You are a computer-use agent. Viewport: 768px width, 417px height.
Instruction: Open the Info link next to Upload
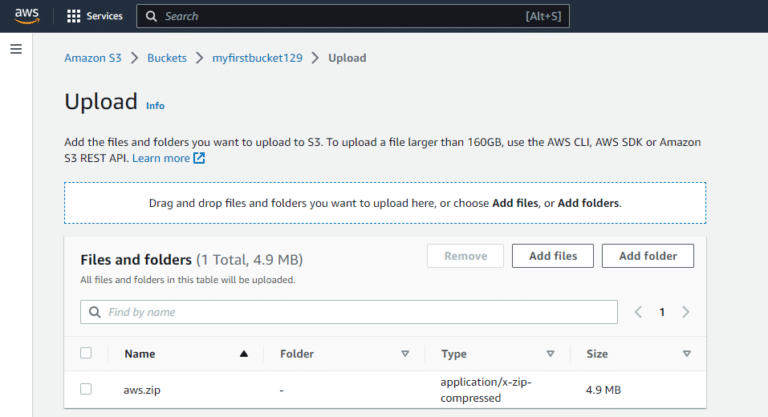tap(155, 105)
